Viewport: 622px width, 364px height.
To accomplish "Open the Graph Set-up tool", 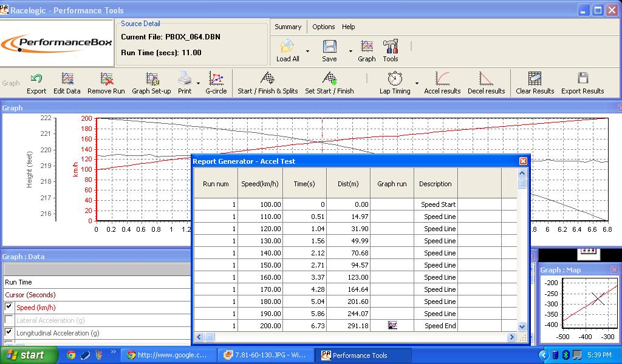I will (x=151, y=83).
